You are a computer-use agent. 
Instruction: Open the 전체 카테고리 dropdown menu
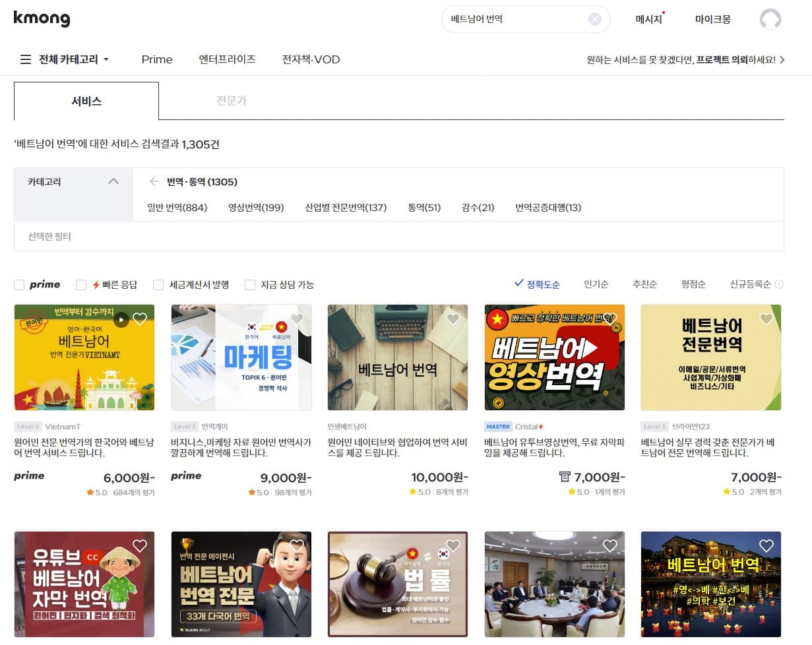click(x=65, y=59)
